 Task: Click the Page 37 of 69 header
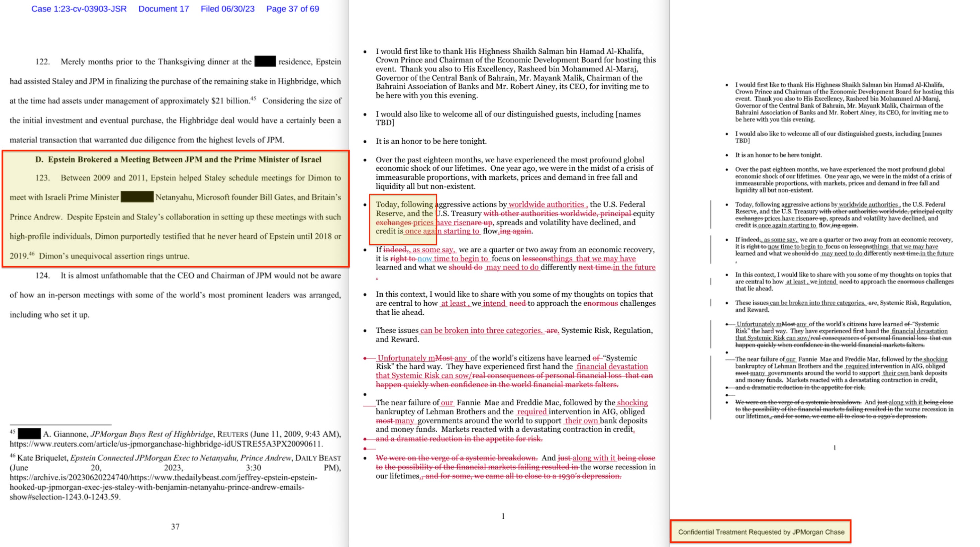click(293, 9)
